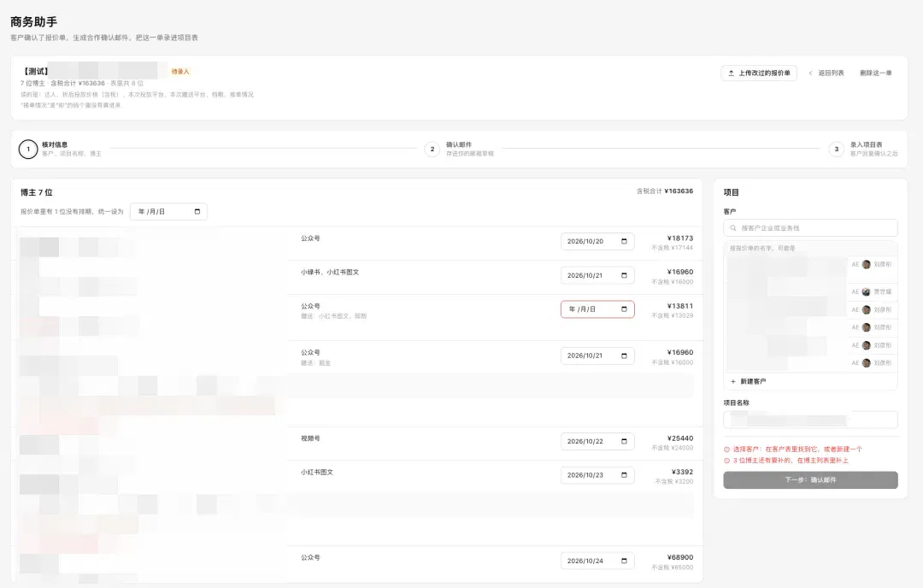Click the 博主 7 位 heading

[37, 192]
